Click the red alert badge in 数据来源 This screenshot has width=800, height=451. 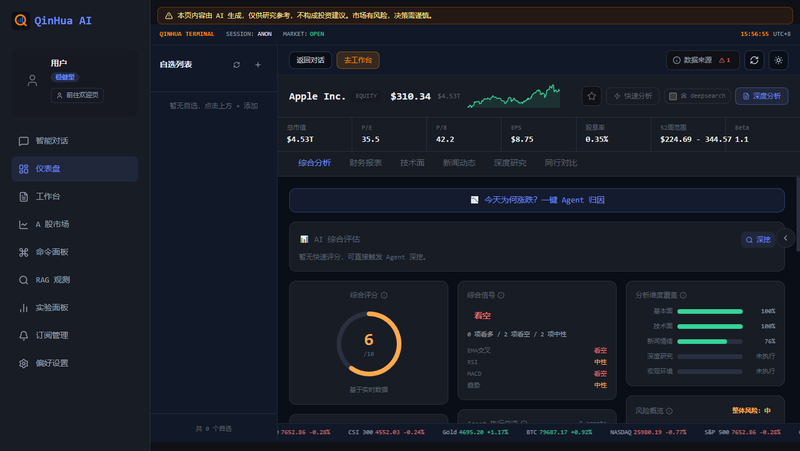724,60
